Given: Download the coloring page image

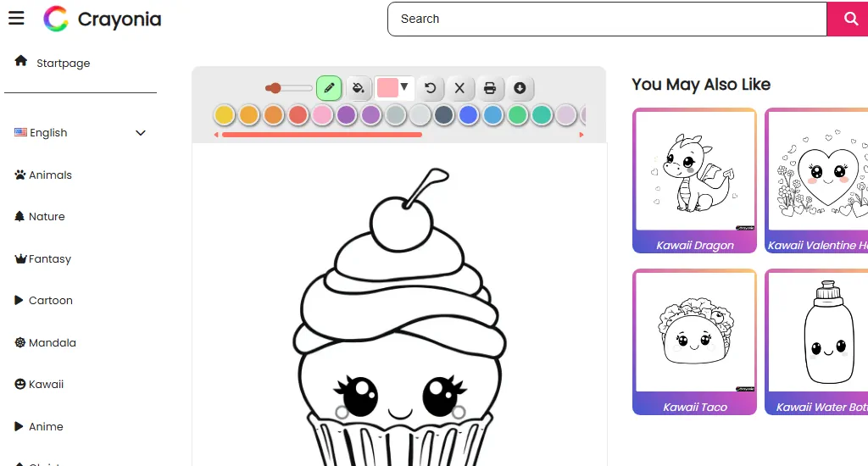Looking at the screenshot, I should (x=520, y=87).
